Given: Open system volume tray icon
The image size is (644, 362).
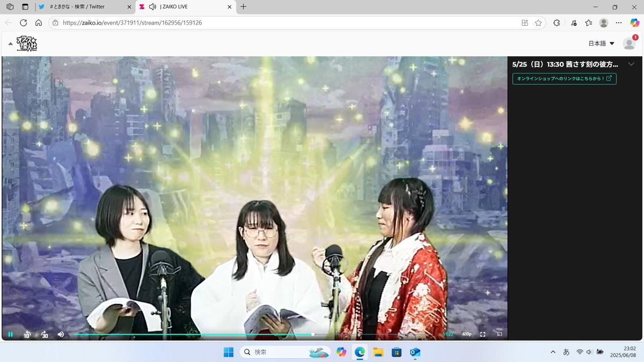Looking at the screenshot, I should pyautogui.click(x=590, y=352).
